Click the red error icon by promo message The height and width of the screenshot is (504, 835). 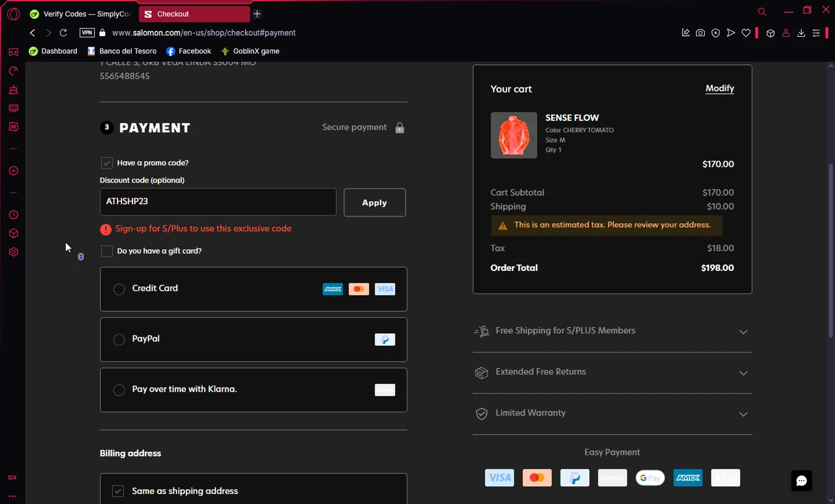click(x=106, y=229)
